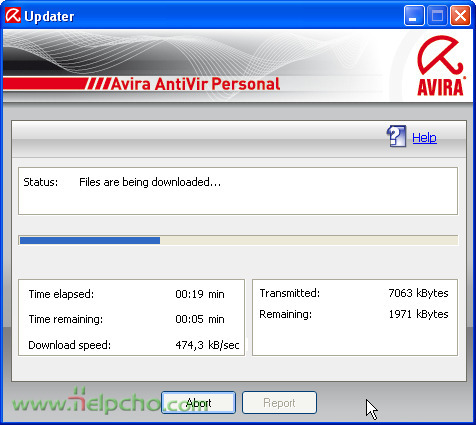Close the Updater window
The image size is (476, 425).
(x=460, y=15)
